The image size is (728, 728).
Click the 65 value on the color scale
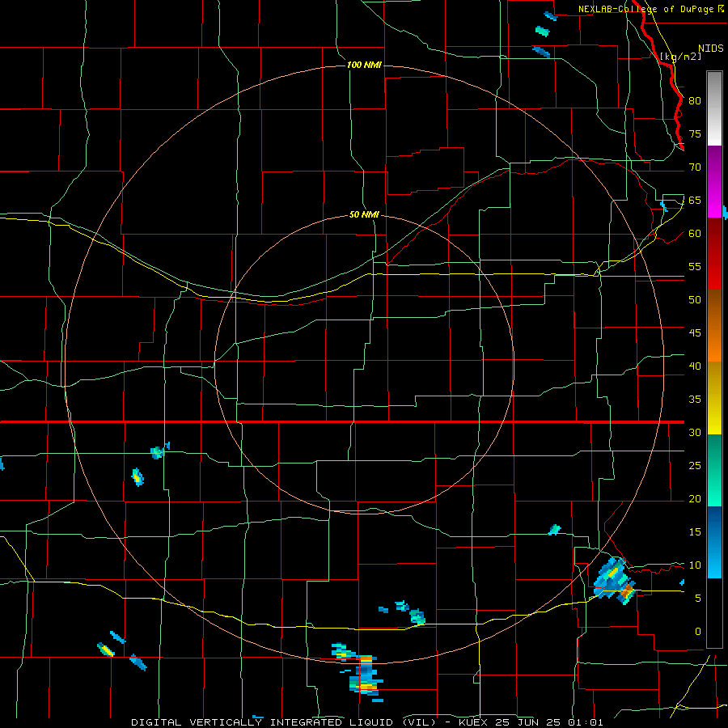coord(695,201)
